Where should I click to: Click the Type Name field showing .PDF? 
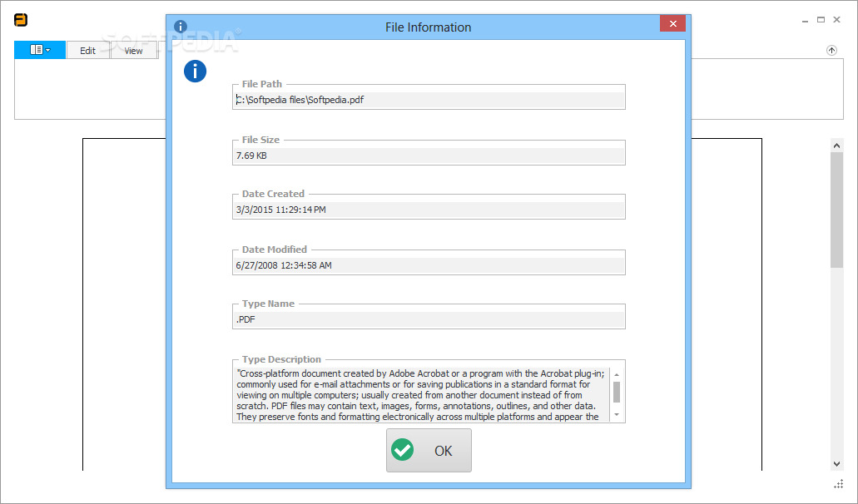click(x=429, y=320)
